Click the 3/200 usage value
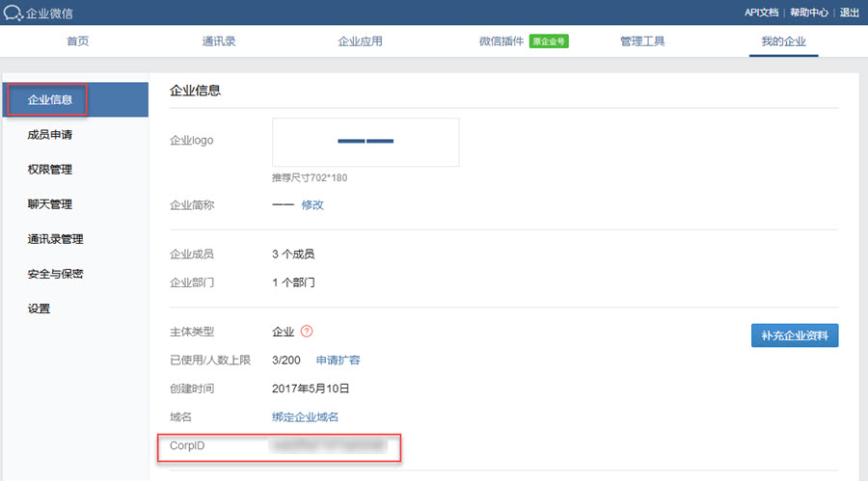Image resolution: width=868 pixels, height=482 pixels. [x=285, y=361]
